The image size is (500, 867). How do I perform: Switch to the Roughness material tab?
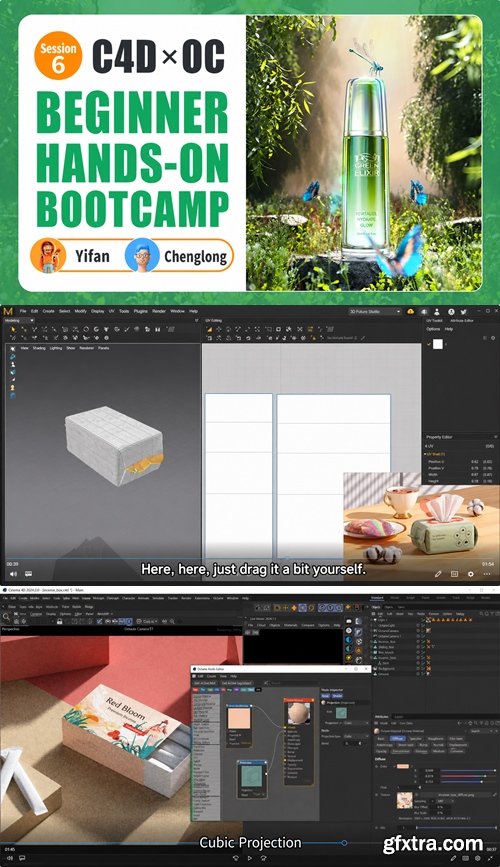coord(436,738)
